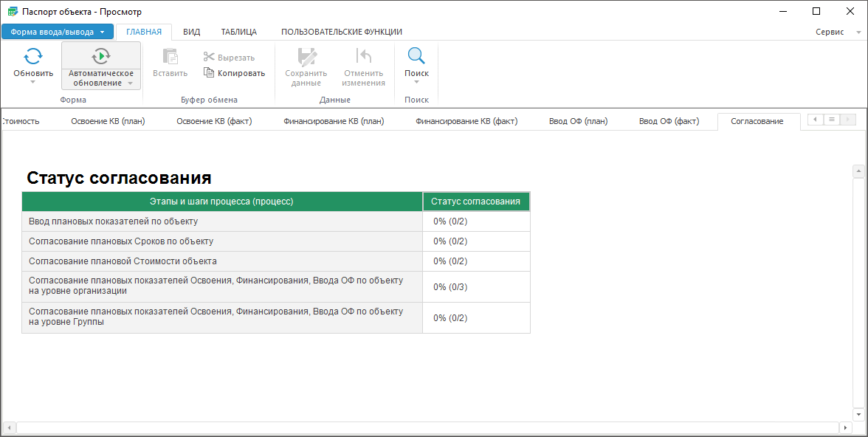
Task: Go to Финансирование КВ (факт) sheet tab
Action: pyautogui.click(x=466, y=122)
